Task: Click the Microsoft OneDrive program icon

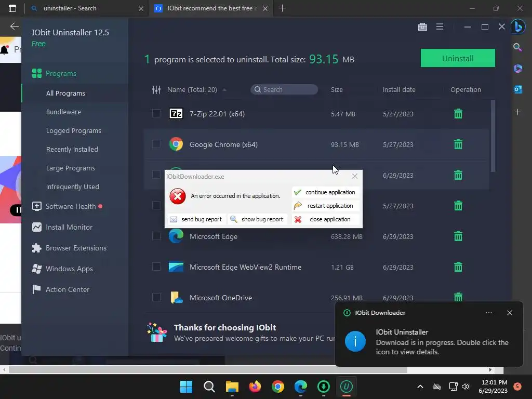Action: pos(176,298)
